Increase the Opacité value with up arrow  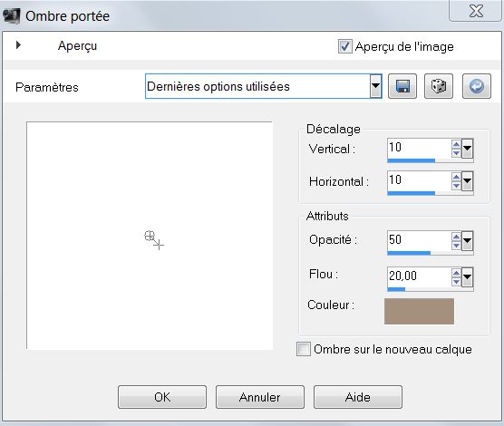click(x=456, y=237)
